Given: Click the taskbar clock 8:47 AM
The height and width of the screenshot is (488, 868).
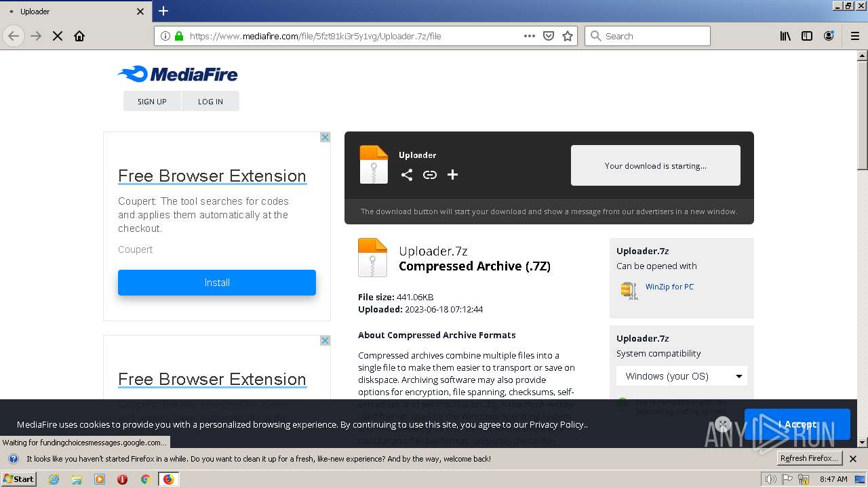Looking at the screenshot, I should point(833,479).
